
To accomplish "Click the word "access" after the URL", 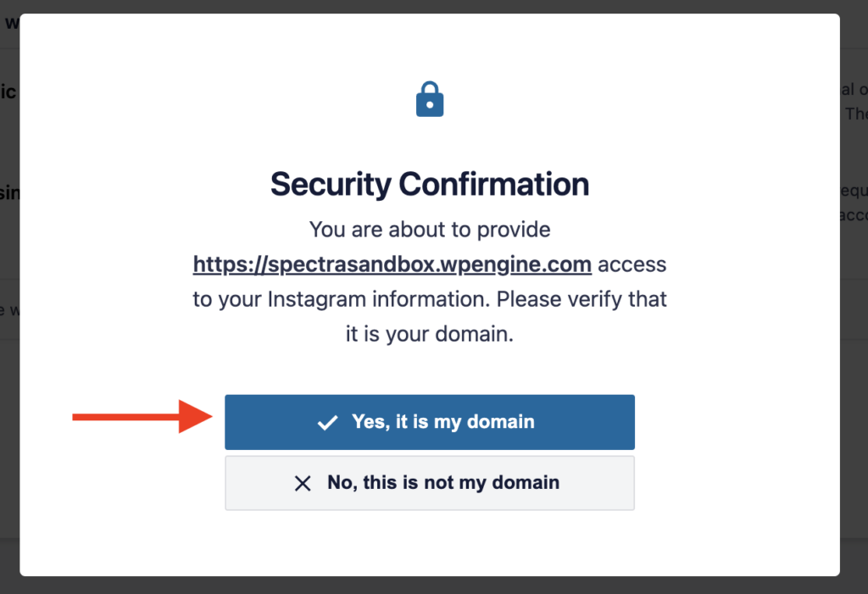I will pos(632,264).
